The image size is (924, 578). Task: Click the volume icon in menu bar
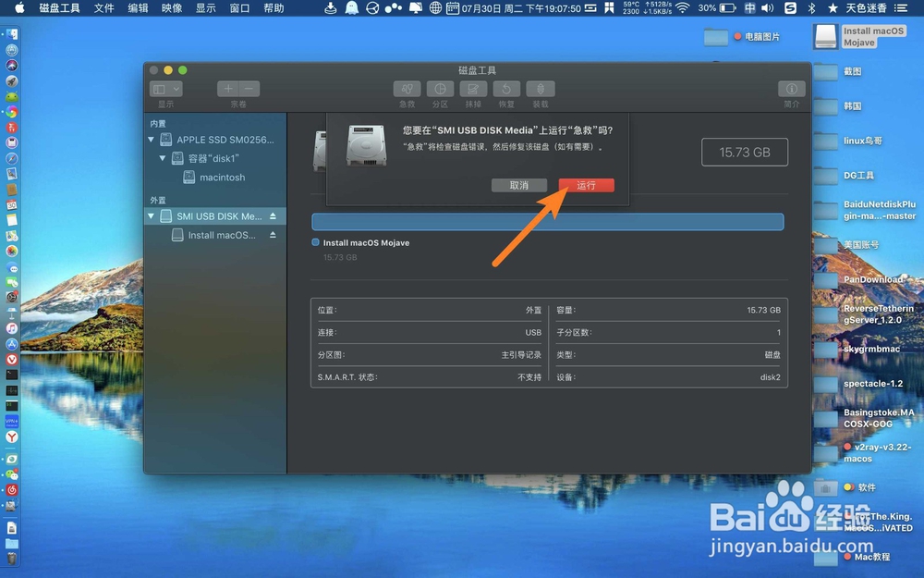click(767, 8)
